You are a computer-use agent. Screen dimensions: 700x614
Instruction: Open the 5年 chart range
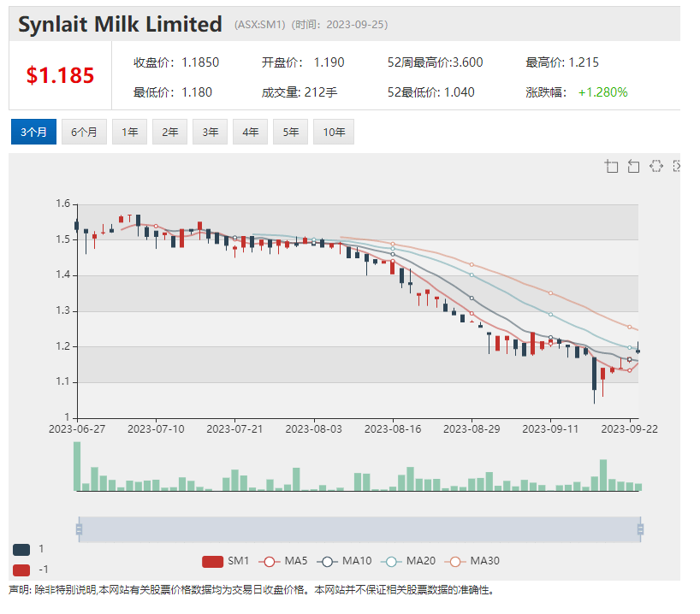pyautogui.click(x=290, y=132)
